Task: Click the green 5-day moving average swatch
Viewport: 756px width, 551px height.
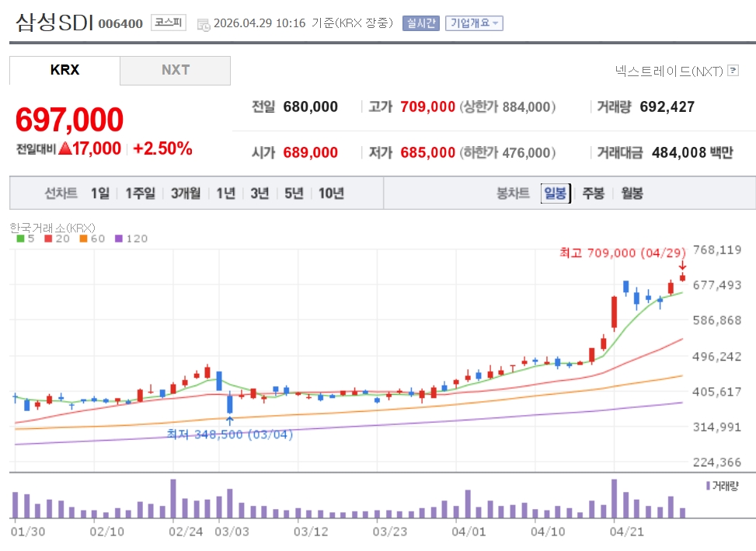Action: pos(20,239)
